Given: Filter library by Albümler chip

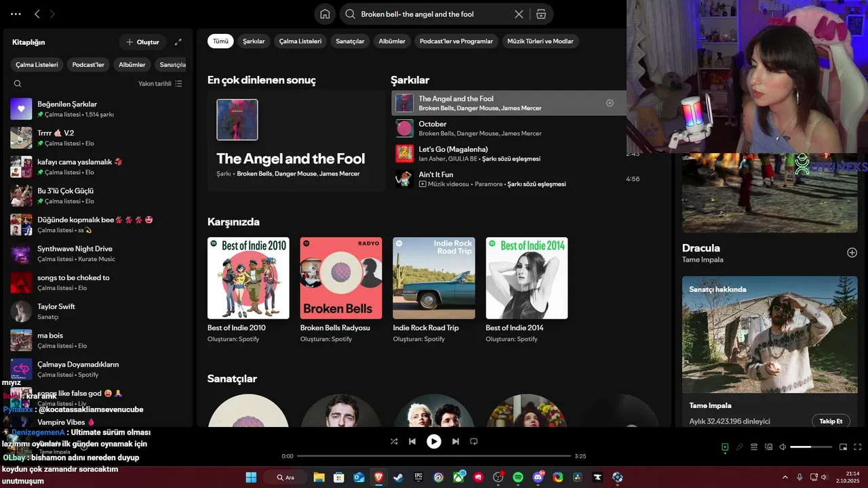Looking at the screenshot, I should 132,64.
